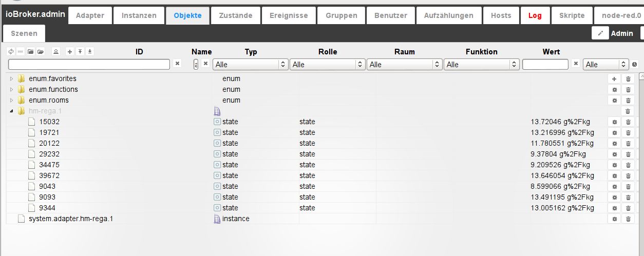
Task: Toggle the list view toolbar icon
Action: point(21,51)
